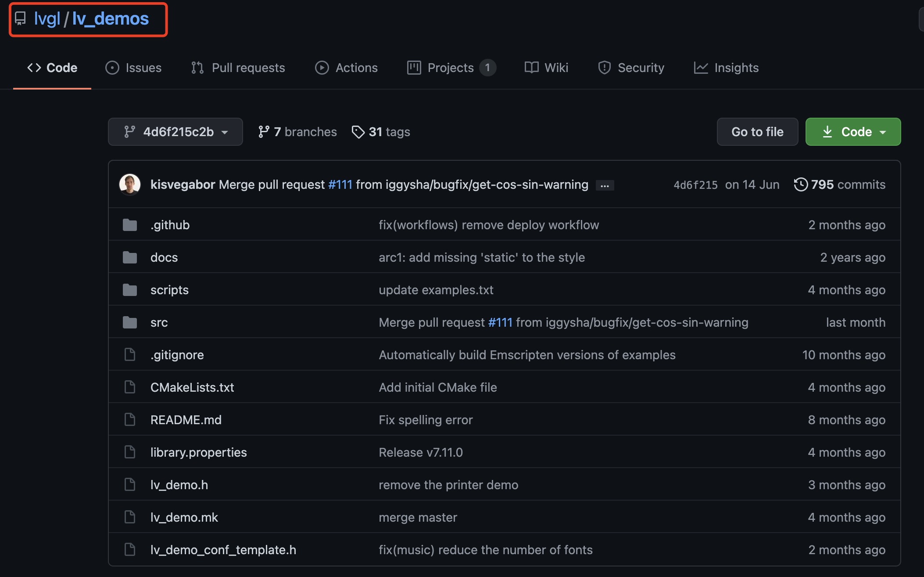Click the repository icon beside lvgl
Viewport: 924px width, 577px height.
coord(20,18)
